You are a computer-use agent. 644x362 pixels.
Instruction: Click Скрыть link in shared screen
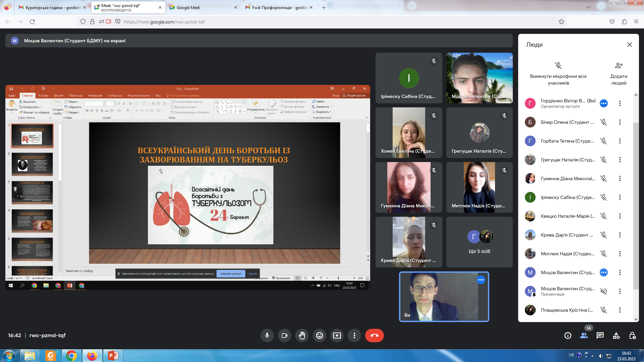252,273
